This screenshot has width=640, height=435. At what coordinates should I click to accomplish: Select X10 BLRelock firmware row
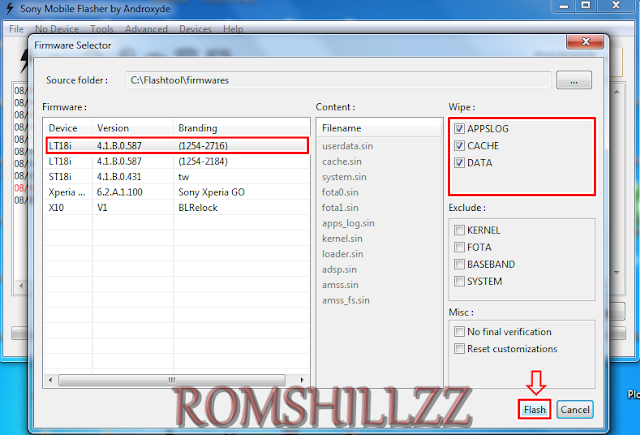pyautogui.click(x=177, y=208)
